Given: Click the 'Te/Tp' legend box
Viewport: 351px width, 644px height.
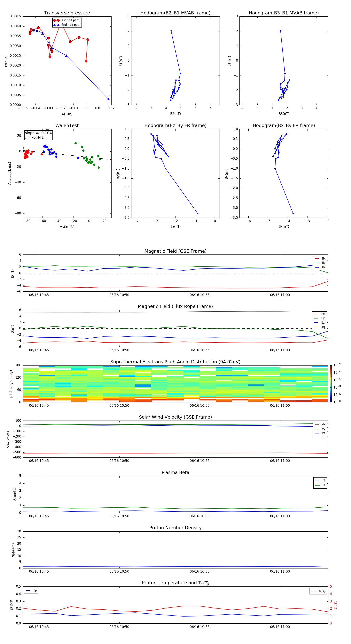Looking at the screenshot, I should click(x=318, y=591).
